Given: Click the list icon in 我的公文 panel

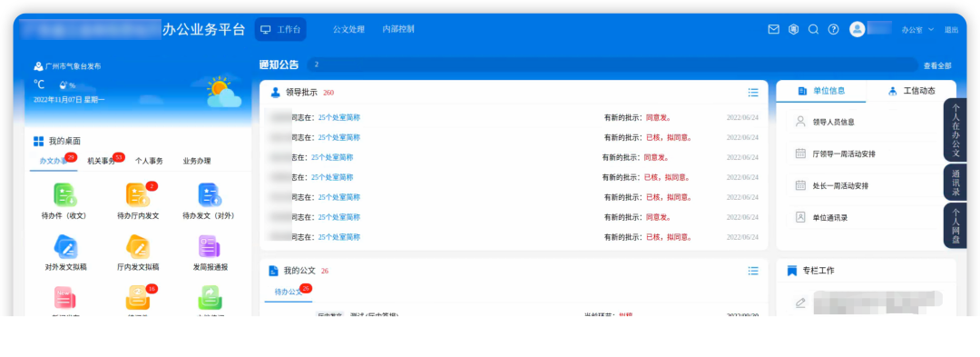Looking at the screenshot, I should [753, 271].
